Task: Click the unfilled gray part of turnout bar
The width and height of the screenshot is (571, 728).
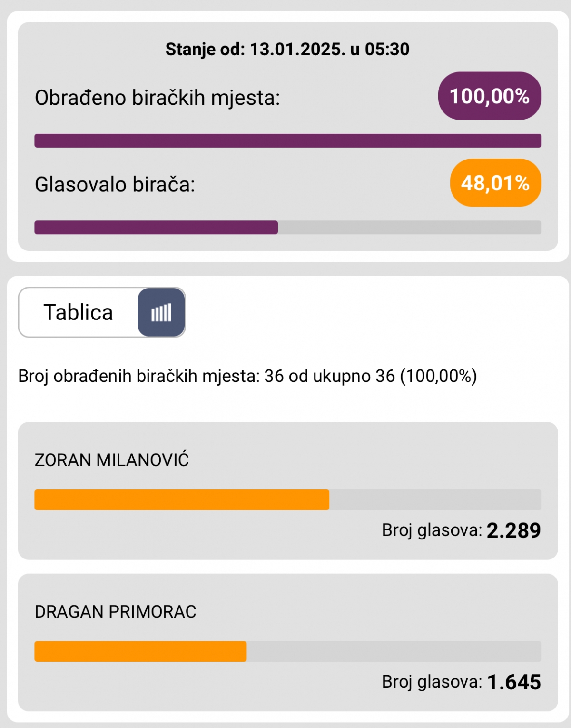Action: 409,228
